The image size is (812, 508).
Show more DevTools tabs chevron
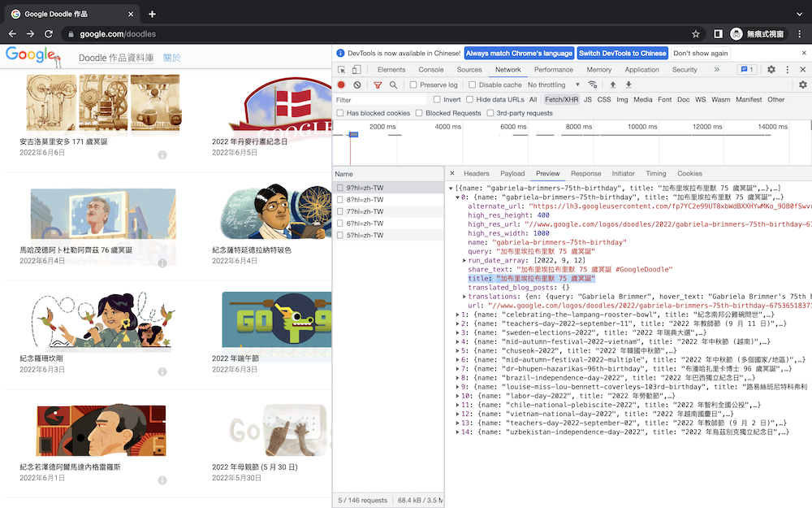coord(717,69)
